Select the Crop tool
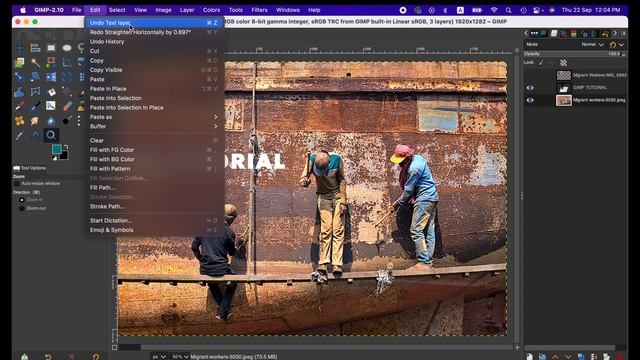The height and width of the screenshot is (360, 640). pyautogui.click(x=67, y=62)
